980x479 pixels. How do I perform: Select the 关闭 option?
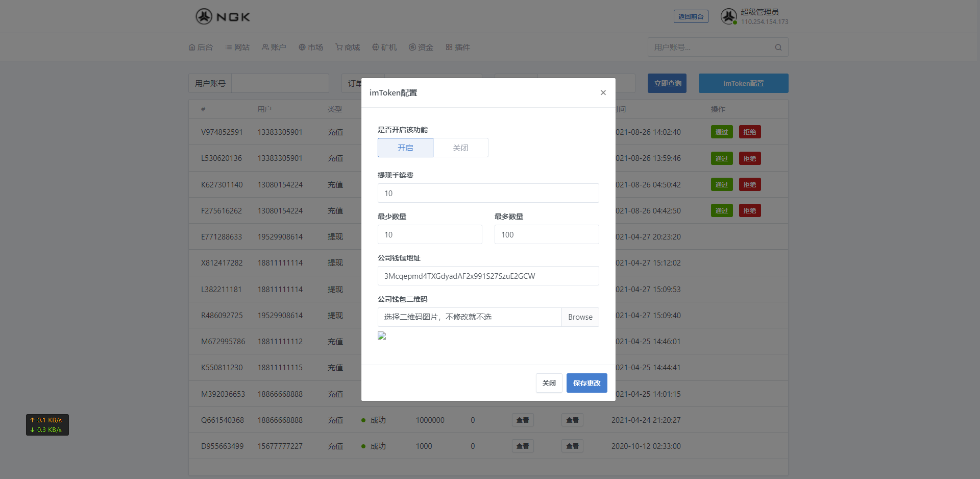tap(460, 148)
